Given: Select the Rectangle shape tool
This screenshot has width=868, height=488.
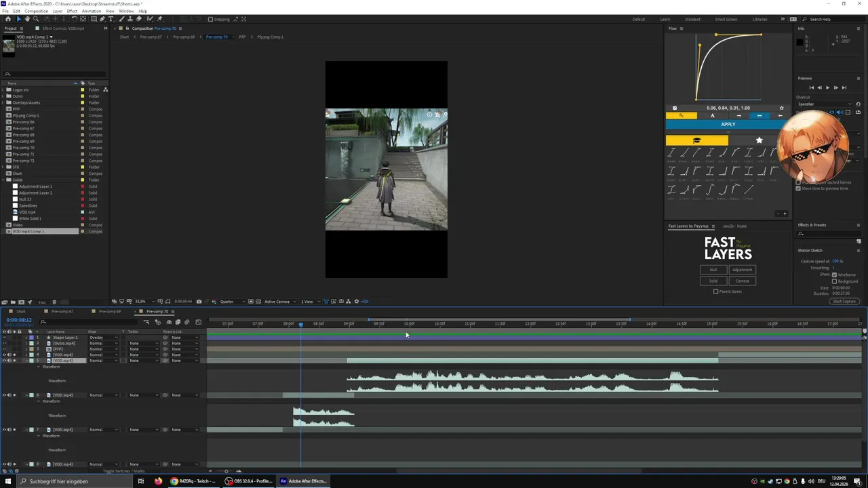Looking at the screenshot, I should (94, 19).
